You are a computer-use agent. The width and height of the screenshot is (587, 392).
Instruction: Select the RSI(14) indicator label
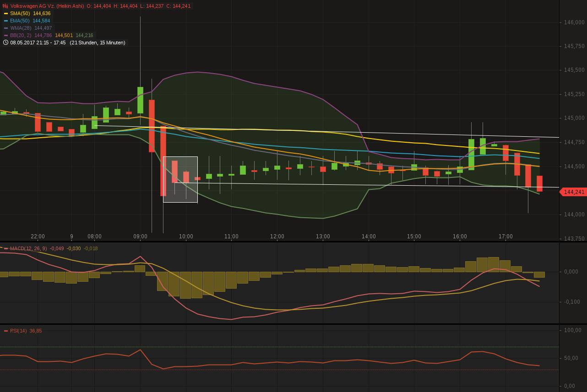[x=18, y=331]
